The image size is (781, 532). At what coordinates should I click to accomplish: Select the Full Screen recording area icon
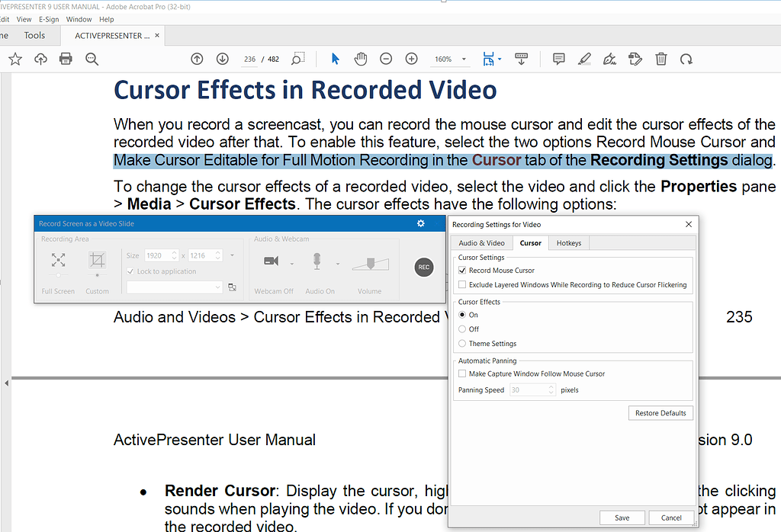(58, 260)
